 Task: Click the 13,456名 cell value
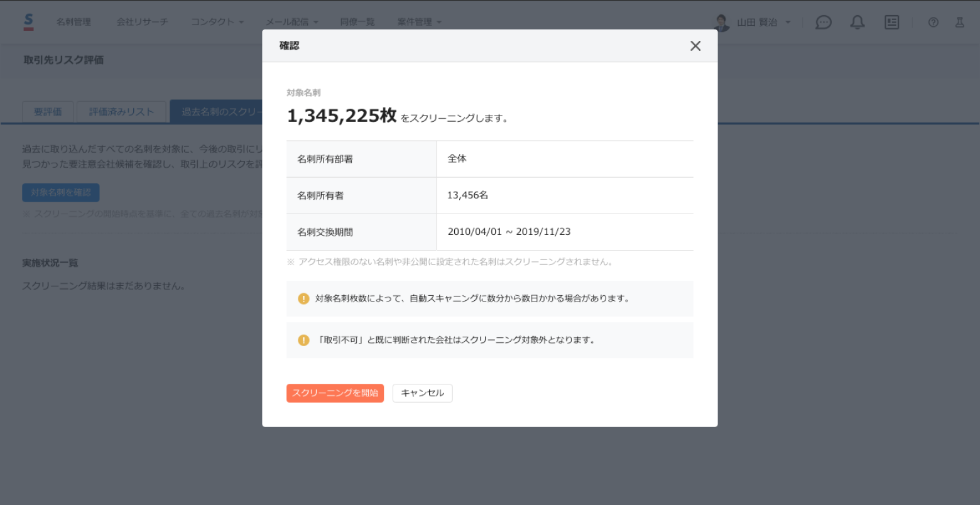click(467, 195)
